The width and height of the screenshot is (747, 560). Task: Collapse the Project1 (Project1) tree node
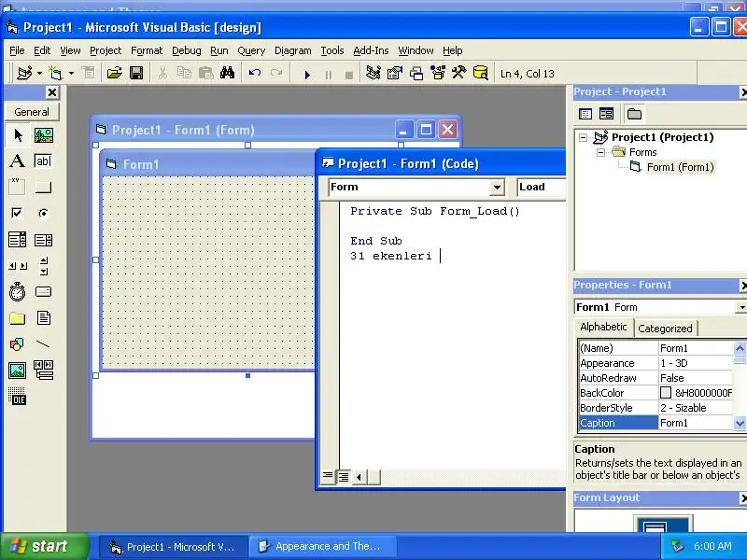click(x=583, y=137)
